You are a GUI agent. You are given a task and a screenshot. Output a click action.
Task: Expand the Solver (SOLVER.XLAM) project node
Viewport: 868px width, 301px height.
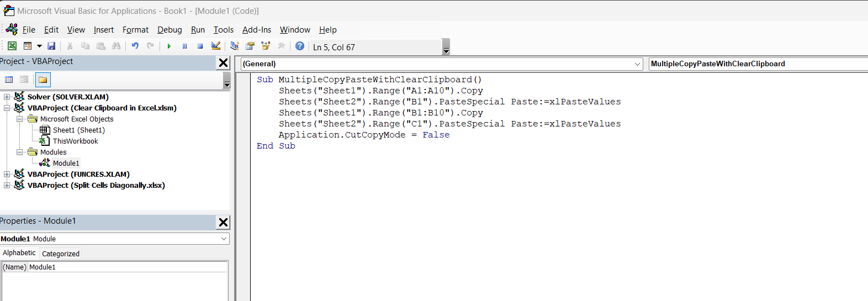pos(7,97)
